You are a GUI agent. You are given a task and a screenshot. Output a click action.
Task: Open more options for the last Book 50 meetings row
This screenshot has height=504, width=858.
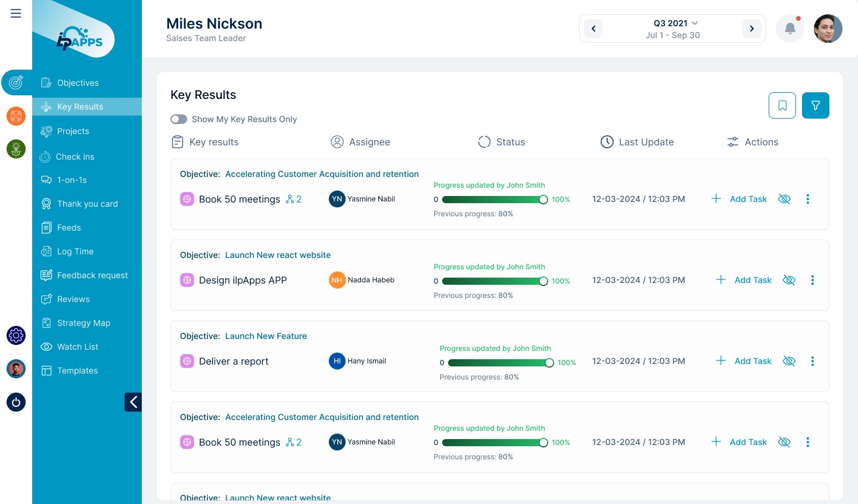808,442
